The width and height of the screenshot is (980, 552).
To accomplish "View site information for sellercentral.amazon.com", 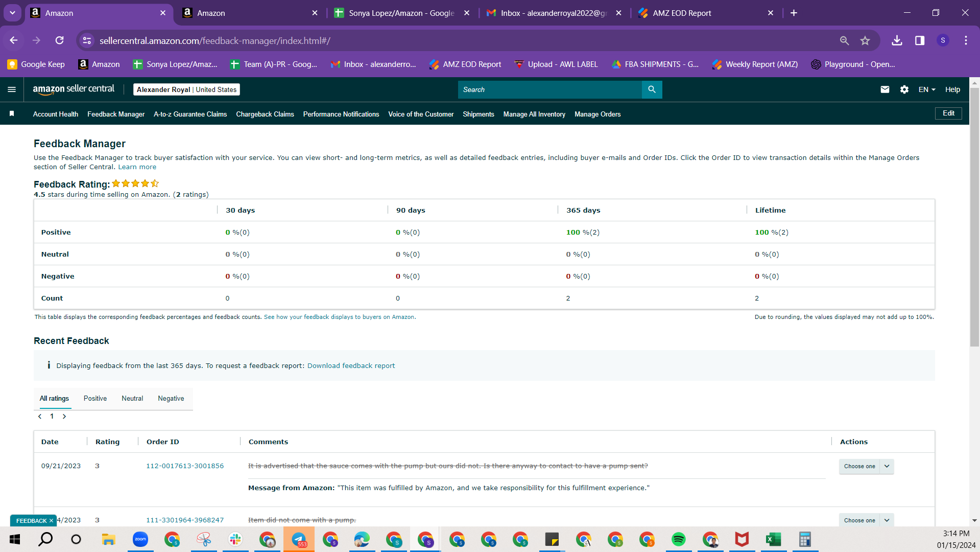I will pos(87,40).
